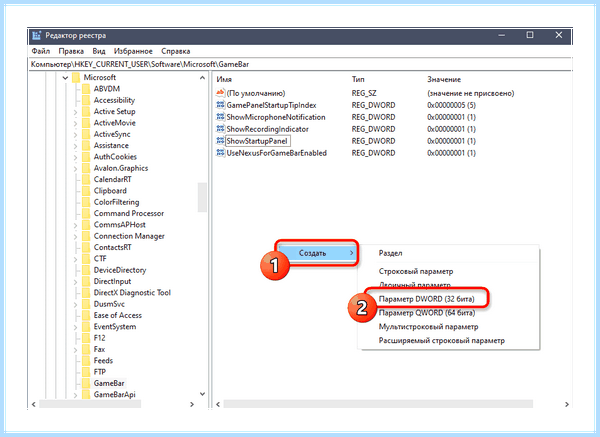The image size is (600, 437).
Task: Select the DusmSvc key
Action: pos(109,304)
